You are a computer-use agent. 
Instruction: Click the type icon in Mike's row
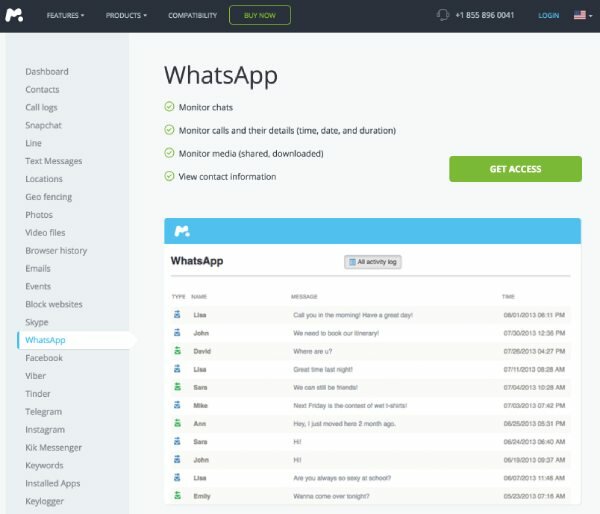click(x=177, y=405)
